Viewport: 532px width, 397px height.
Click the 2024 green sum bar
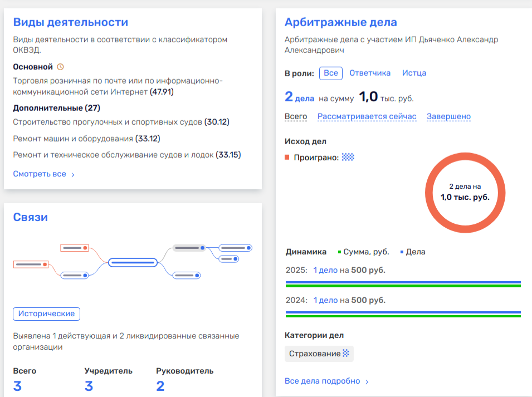coord(403,316)
